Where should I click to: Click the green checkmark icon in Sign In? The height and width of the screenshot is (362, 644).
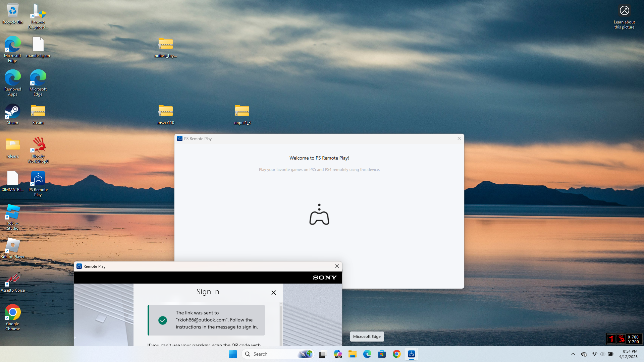click(x=163, y=320)
